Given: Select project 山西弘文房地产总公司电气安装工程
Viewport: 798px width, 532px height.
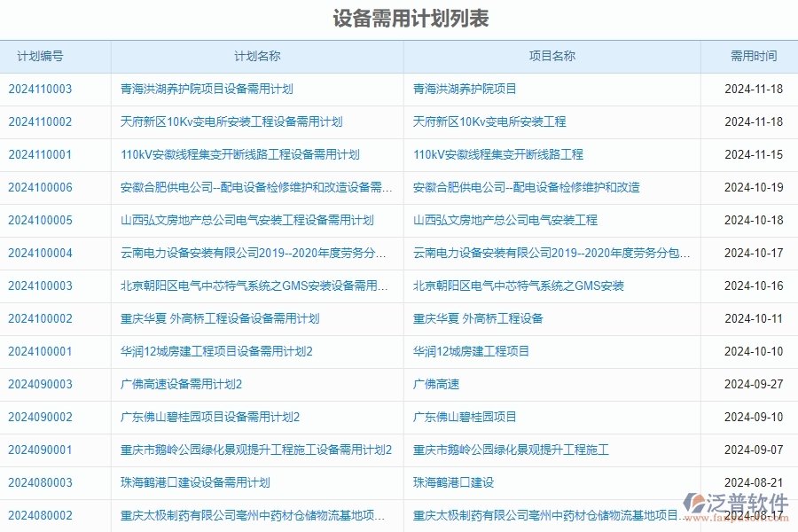Looking at the screenshot, I should [505, 220].
